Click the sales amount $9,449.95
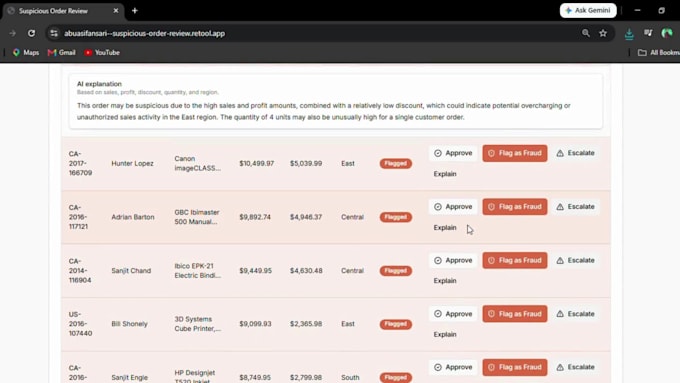This screenshot has width=680, height=383. 255,271
